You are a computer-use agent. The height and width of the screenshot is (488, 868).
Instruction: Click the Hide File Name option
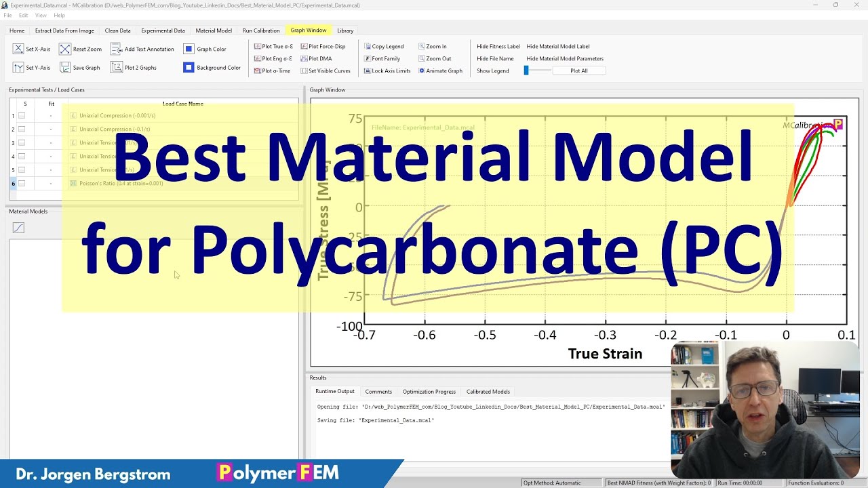click(495, 58)
